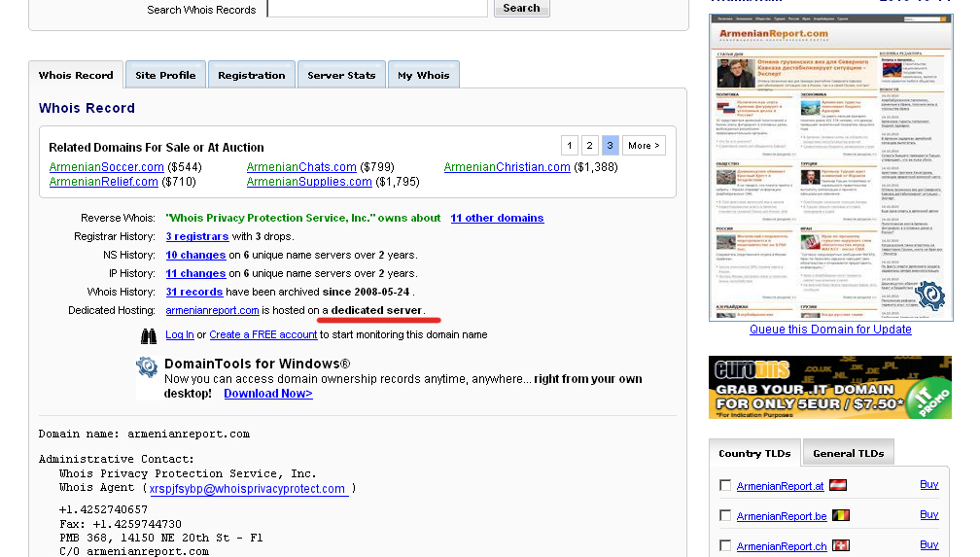Open the Server Stats tab
Viewport: 980px width, 557px height.
341,75
